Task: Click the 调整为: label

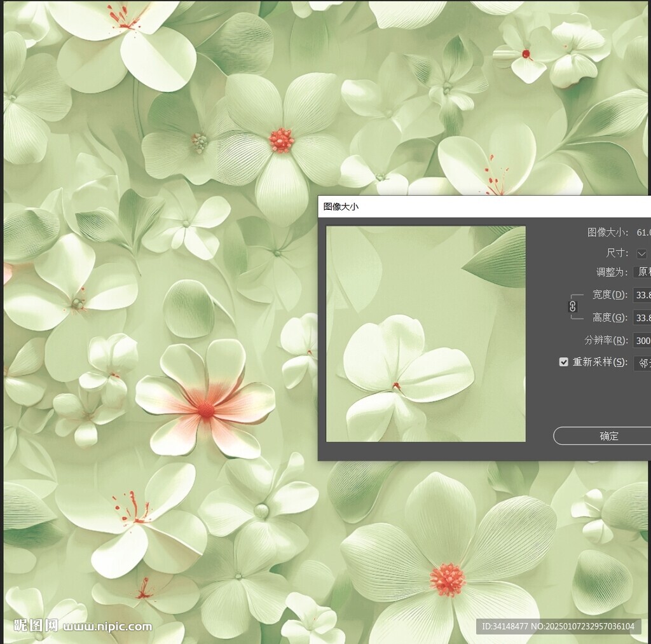Action: (x=612, y=272)
